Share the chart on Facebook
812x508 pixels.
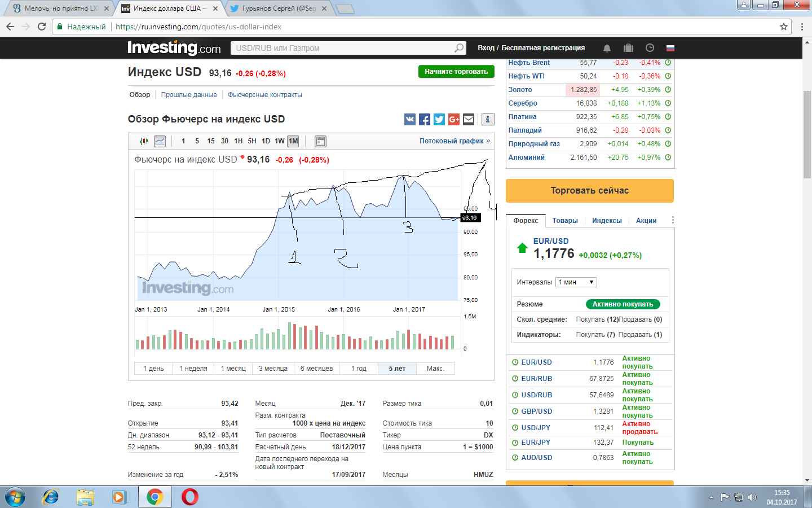click(x=425, y=119)
